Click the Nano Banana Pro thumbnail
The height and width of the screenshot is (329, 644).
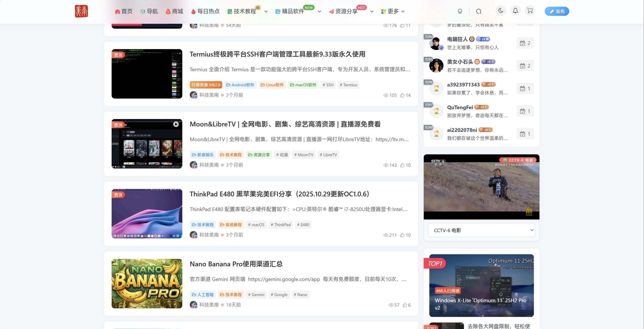point(147,283)
